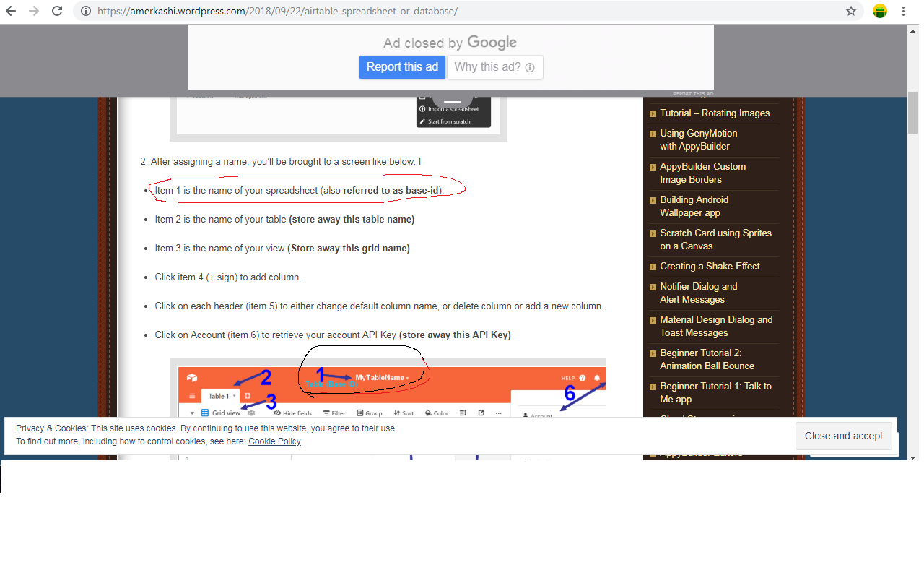Click the Filter control in Airtable image

[x=334, y=413]
